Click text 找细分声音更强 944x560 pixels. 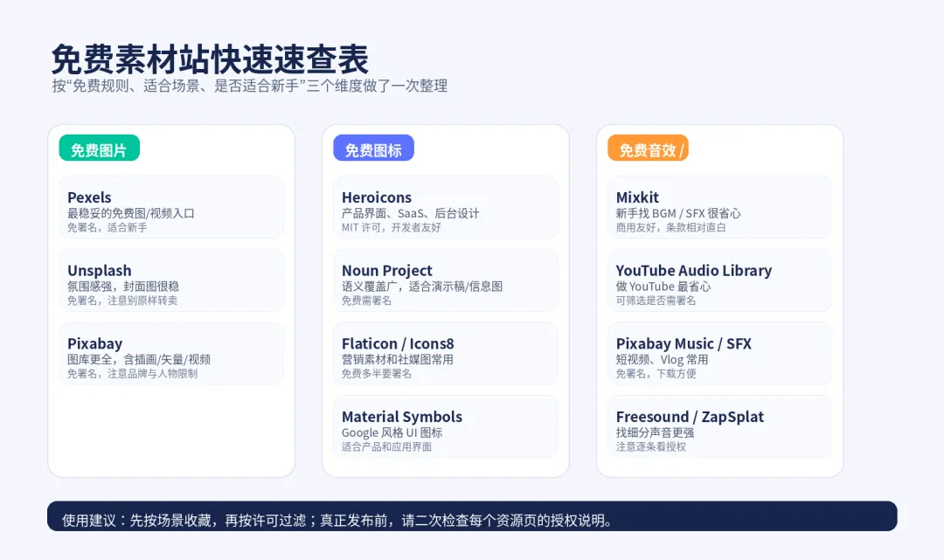655,432
